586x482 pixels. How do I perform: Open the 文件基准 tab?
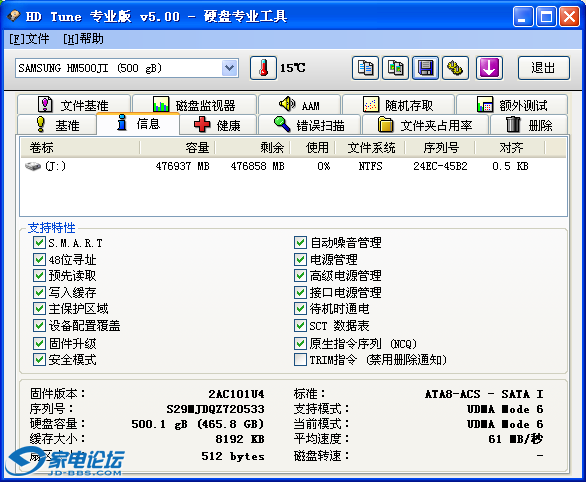(74, 105)
